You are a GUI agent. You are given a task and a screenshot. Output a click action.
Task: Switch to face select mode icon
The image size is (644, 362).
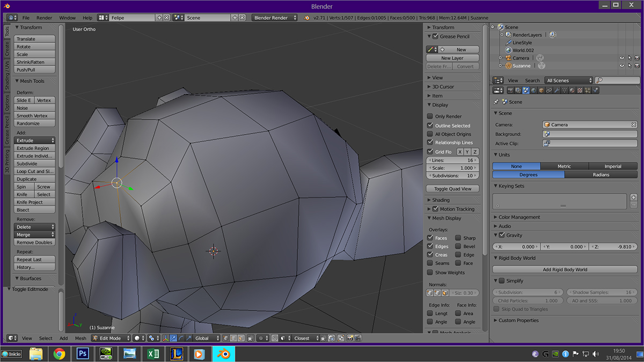[241, 338]
